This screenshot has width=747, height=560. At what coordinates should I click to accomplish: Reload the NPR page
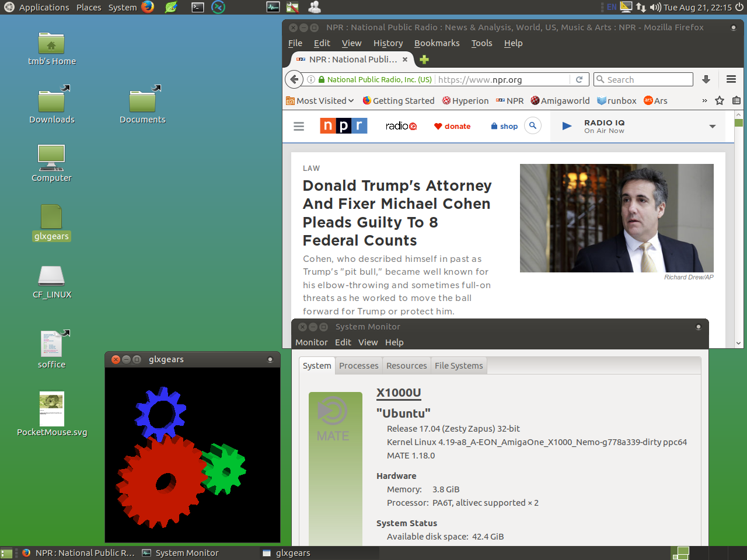579,79
